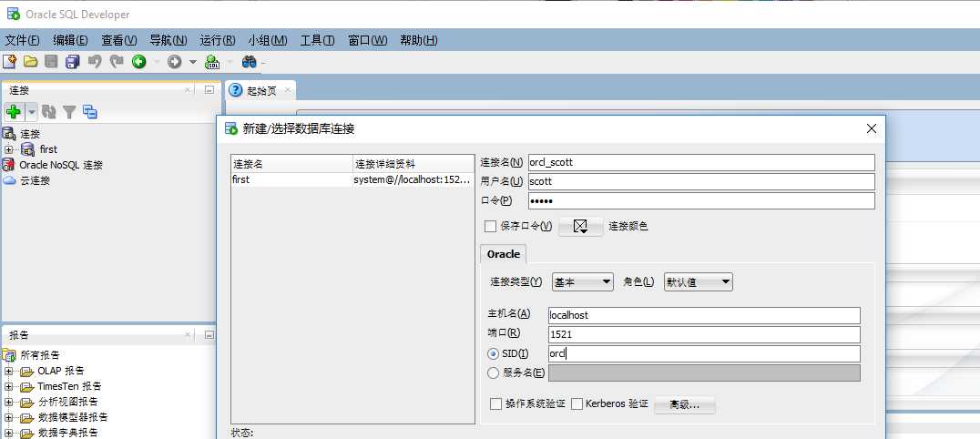
Task: Navigate forward with the gray arrow
Action: pos(174,61)
